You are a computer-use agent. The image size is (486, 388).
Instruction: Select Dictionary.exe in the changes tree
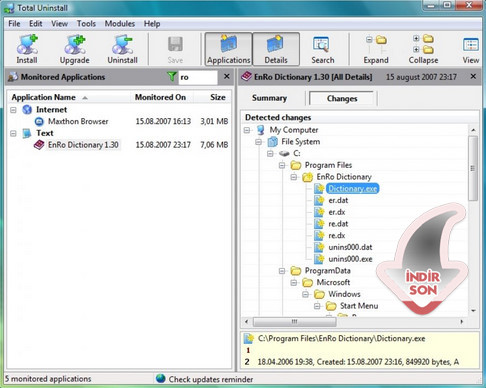pyautogui.click(x=353, y=189)
